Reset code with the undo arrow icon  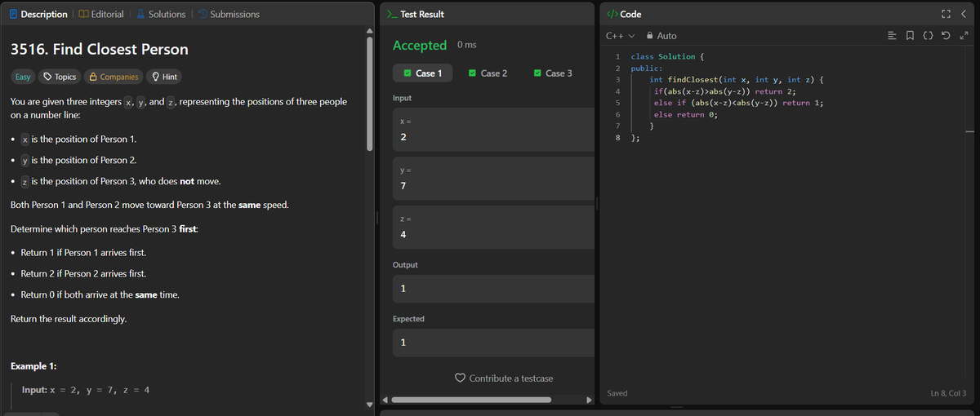pyautogui.click(x=947, y=36)
